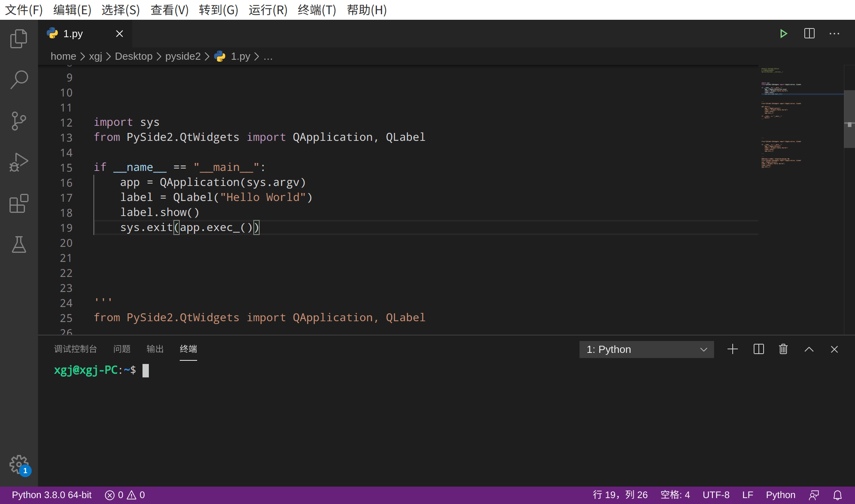Open the '1: Python' terminal dropdown
855x504 pixels.
646,349
